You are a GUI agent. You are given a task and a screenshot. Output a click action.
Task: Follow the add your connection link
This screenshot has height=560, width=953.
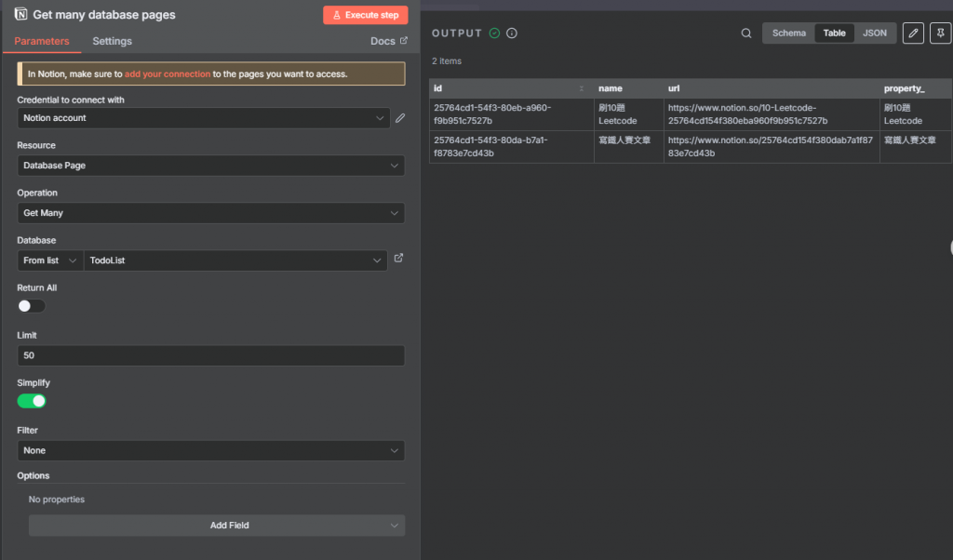click(x=168, y=74)
